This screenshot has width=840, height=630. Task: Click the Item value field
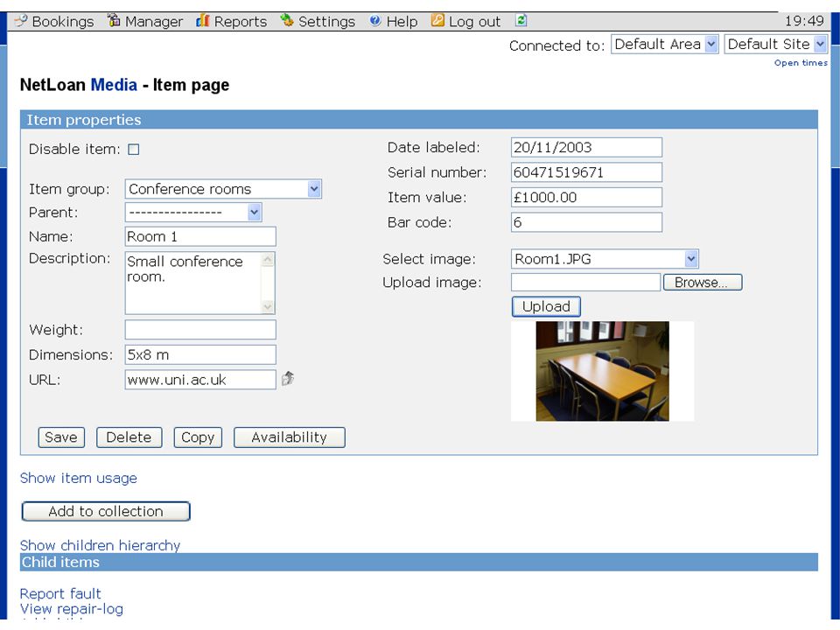(x=586, y=197)
